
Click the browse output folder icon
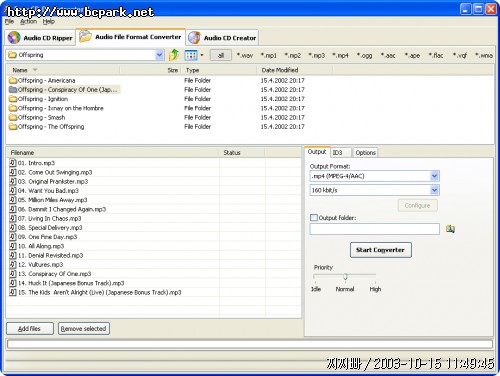[x=450, y=229]
